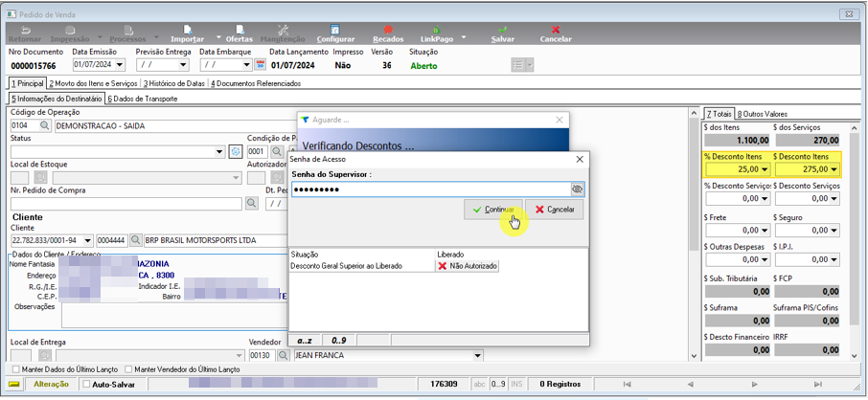
Task: Go to last record navigation arrow
Action: click(x=818, y=384)
